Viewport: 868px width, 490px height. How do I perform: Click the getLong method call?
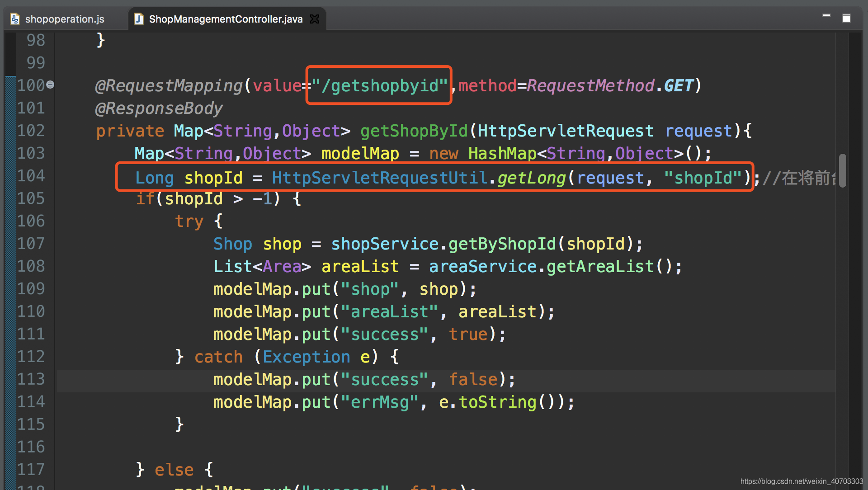pos(532,178)
